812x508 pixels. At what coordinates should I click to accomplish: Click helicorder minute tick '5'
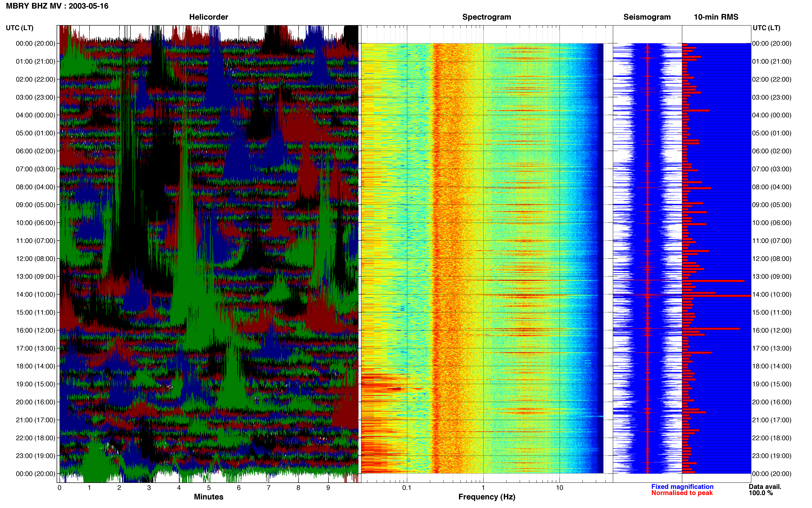pyautogui.click(x=209, y=488)
